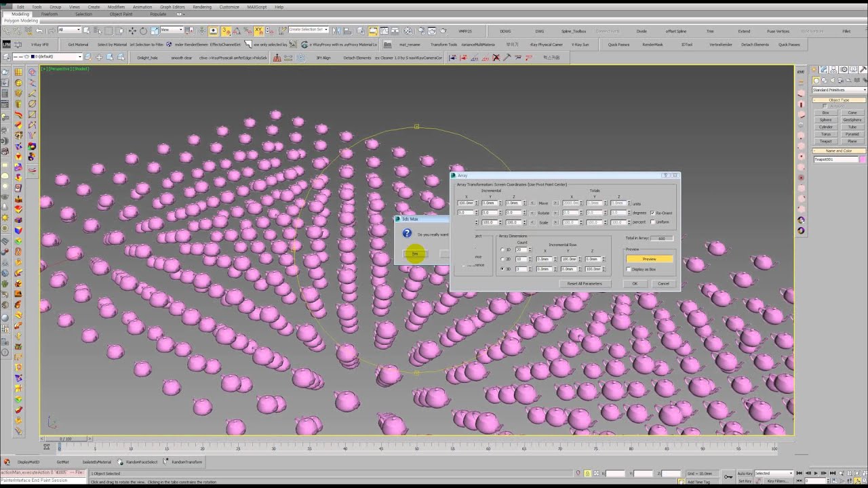The image size is (868, 488).
Task: Select Shapes category in Create panel
Action: pyautogui.click(x=824, y=80)
